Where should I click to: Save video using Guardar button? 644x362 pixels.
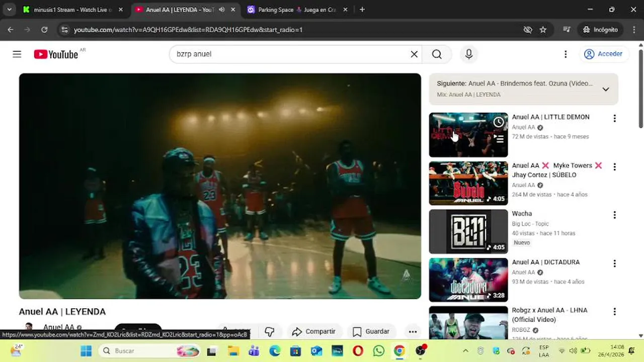pyautogui.click(x=371, y=331)
